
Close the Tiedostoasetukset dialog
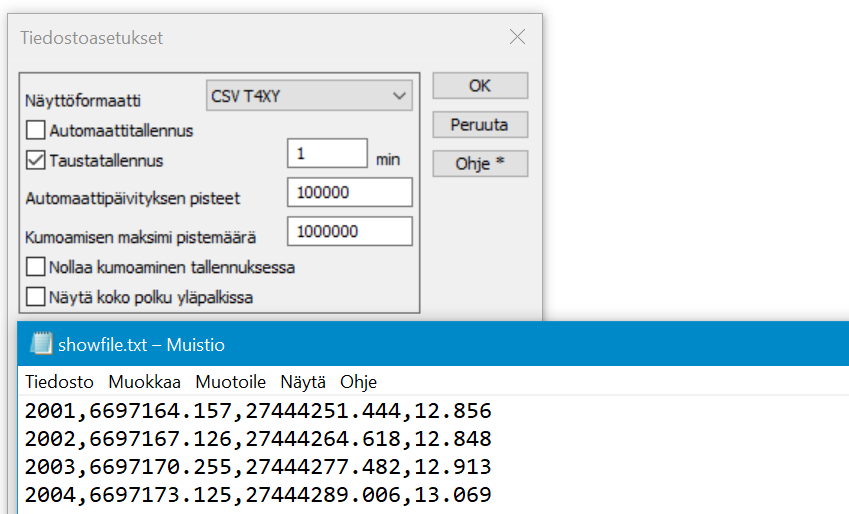[x=517, y=38]
